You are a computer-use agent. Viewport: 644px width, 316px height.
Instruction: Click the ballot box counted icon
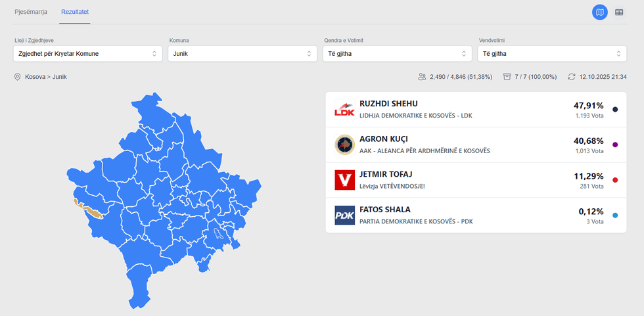coord(506,77)
